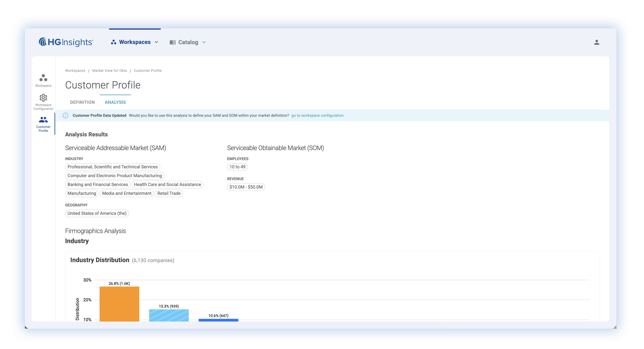Select the ANALYSIS tab

pyautogui.click(x=115, y=102)
